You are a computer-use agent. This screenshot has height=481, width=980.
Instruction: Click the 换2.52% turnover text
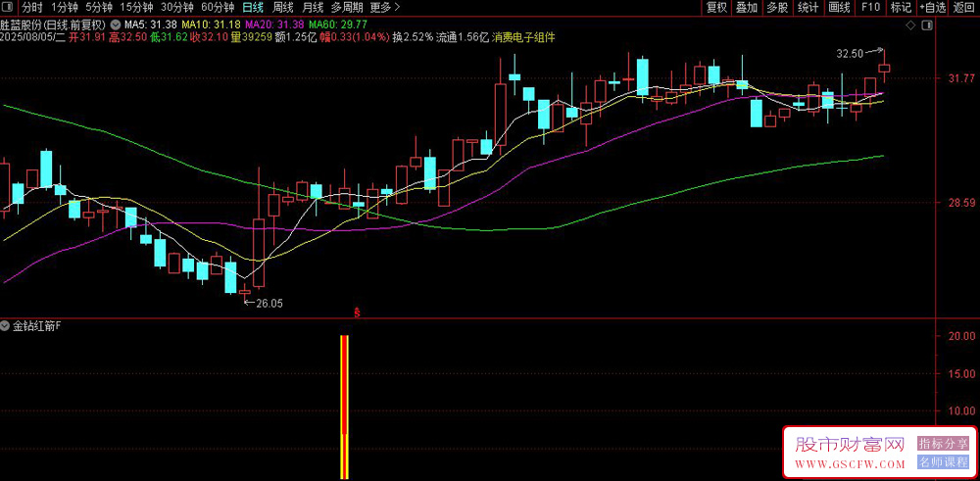point(414,37)
